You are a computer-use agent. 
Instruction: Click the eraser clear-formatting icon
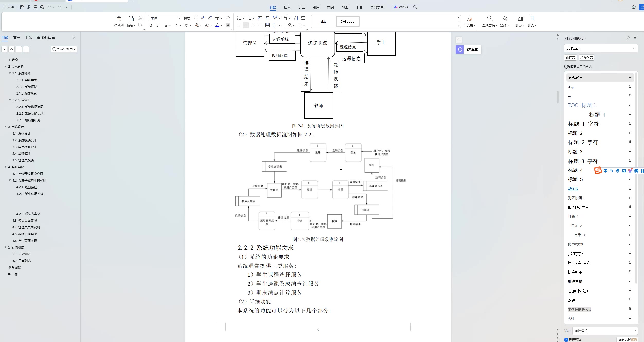[228, 18]
